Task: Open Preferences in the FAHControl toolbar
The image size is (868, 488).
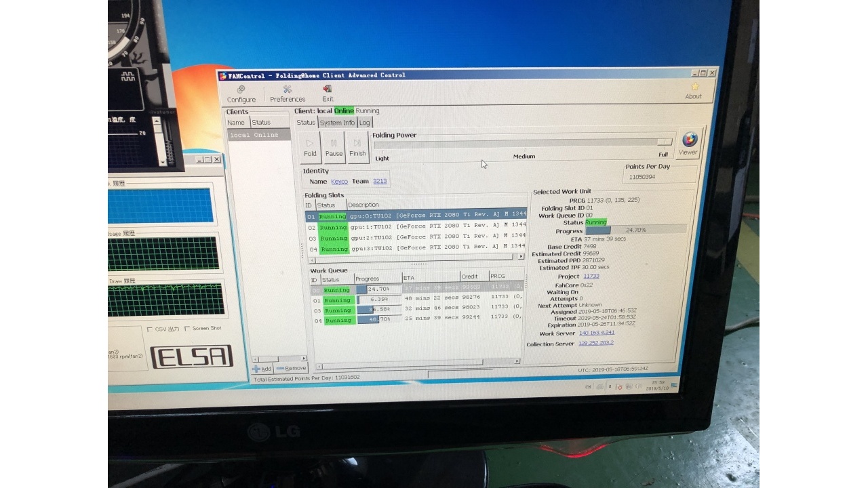Action: pyautogui.click(x=288, y=94)
